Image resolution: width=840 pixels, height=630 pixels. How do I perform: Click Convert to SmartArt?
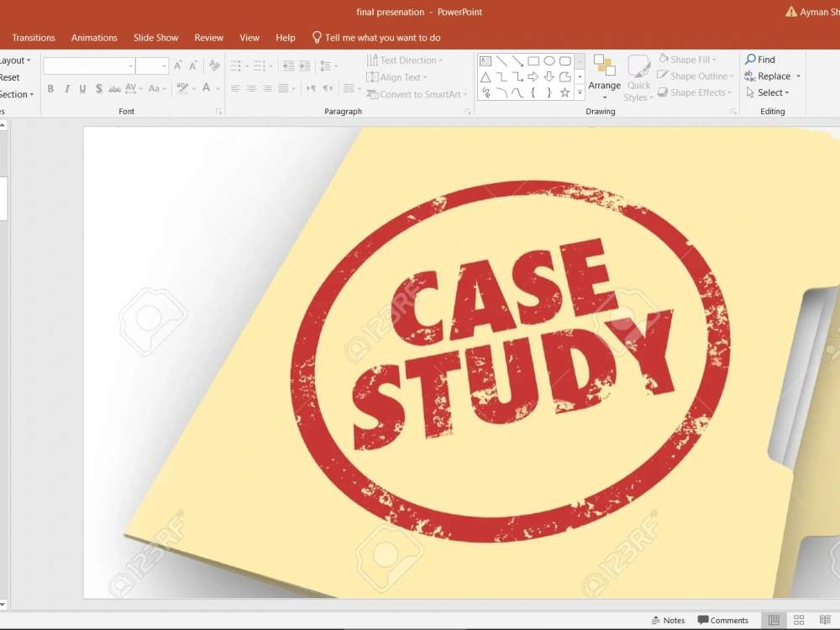tap(417, 94)
